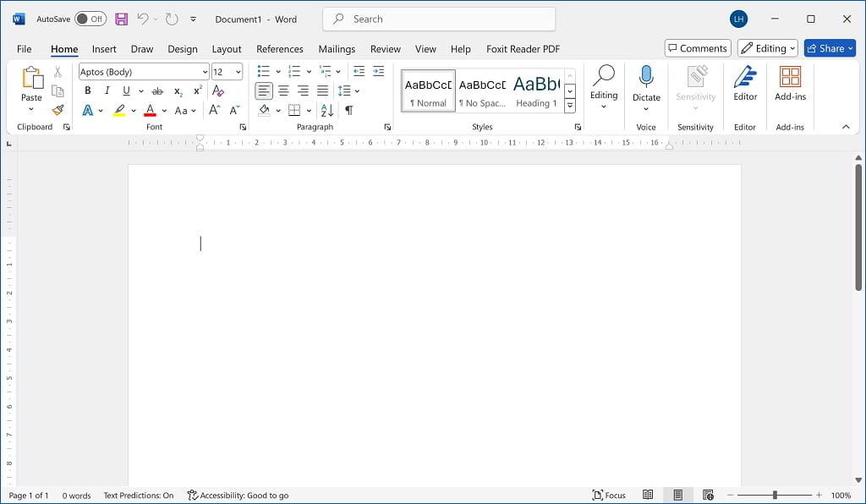Click the Sort paragraph icon
This screenshot has width=866, height=504.
click(x=327, y=111)
